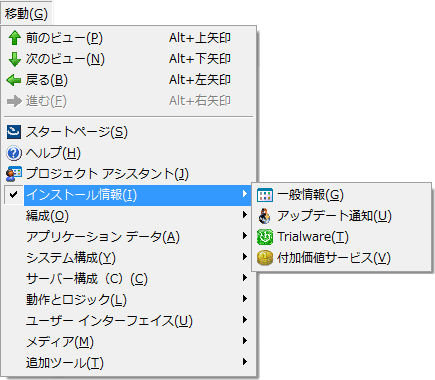Click the 一般情報 grid icon
Viewport: 435px width, 380px height.
(265, 195)
